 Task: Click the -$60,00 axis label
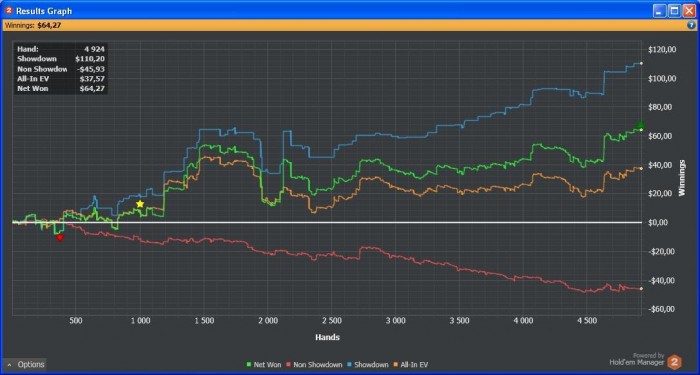tap(662, 309)
